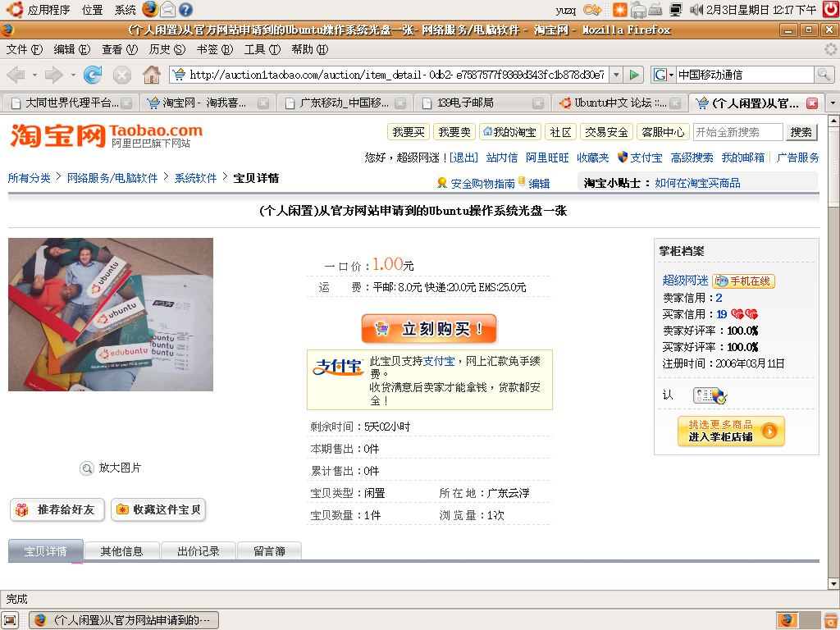Switch to the 139电子邮局 tab
Image resolution: width=840 pixels, height=630 pixels.
tap(482, 103)
